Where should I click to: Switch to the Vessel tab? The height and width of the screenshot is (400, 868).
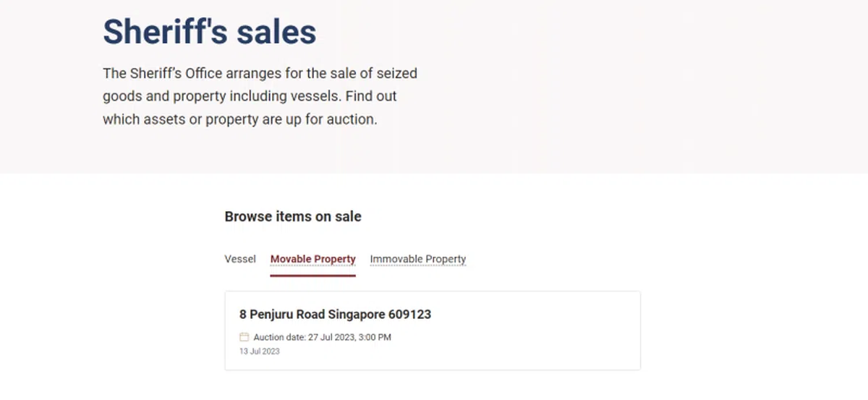coord(240,259)
